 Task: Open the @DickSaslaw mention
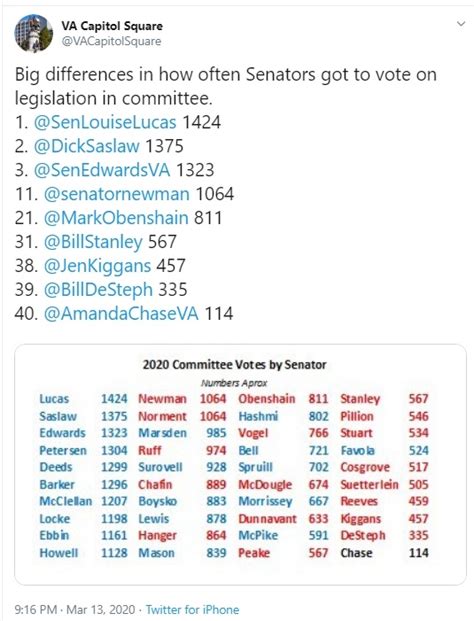pos(87,146)
